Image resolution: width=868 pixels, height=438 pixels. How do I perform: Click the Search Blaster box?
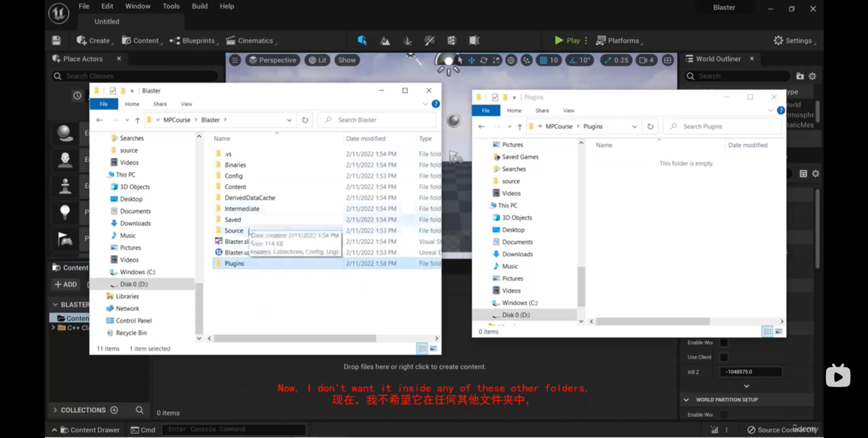(377, 120)
